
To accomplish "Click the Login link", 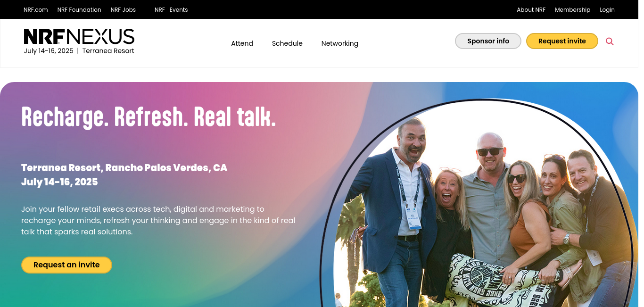I will click(x=607, y=9).
